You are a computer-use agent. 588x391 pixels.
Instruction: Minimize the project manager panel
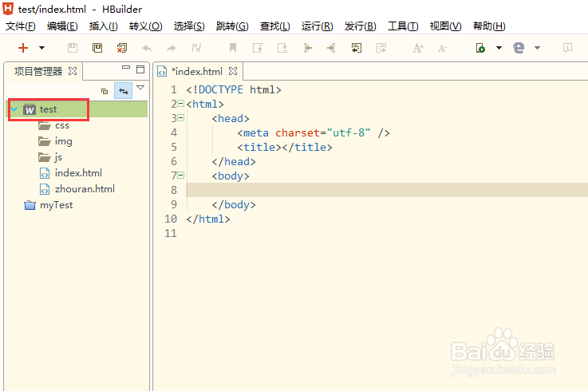click(x=126, y=68)
